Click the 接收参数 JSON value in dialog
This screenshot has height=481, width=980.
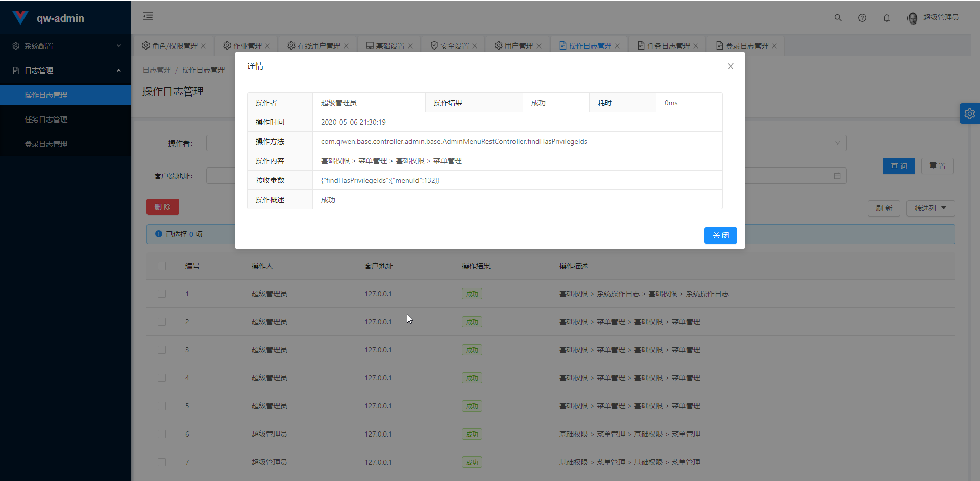click(x=380, y=180)
